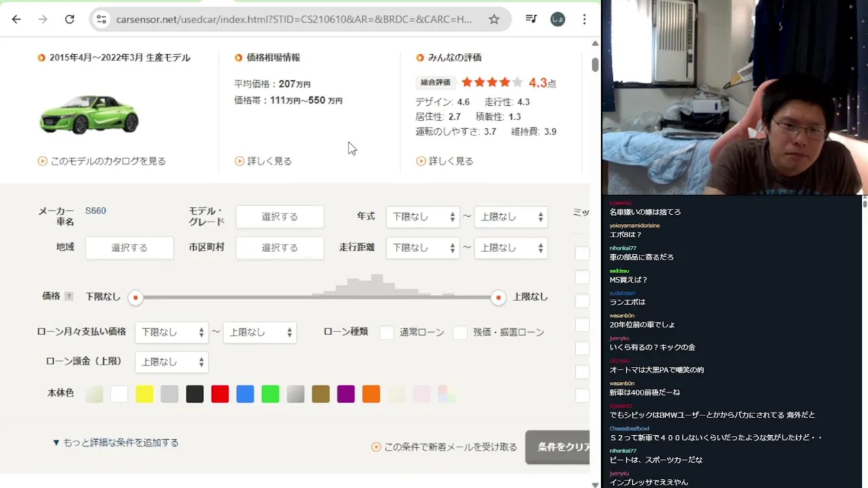
Task: Reload the carsensor page
Action: pyautogui.click(x=69, y=19)
